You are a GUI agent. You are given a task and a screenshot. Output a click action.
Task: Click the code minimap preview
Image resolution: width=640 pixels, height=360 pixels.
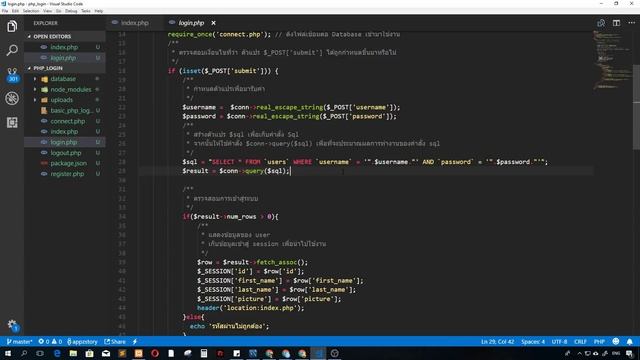pyautogui.click(x=612, y=60)
